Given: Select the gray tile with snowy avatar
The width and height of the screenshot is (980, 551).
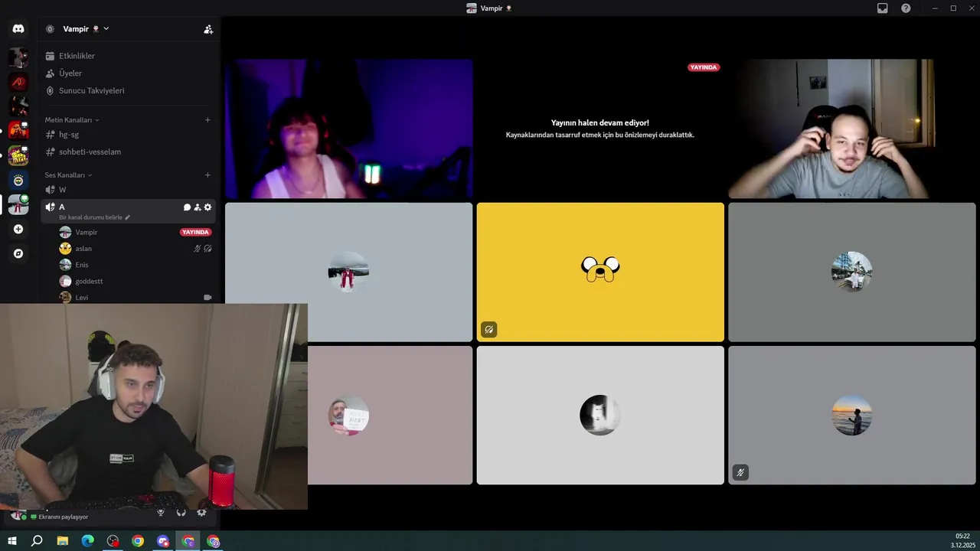Looking at the screenshot, I should point(349,272).
